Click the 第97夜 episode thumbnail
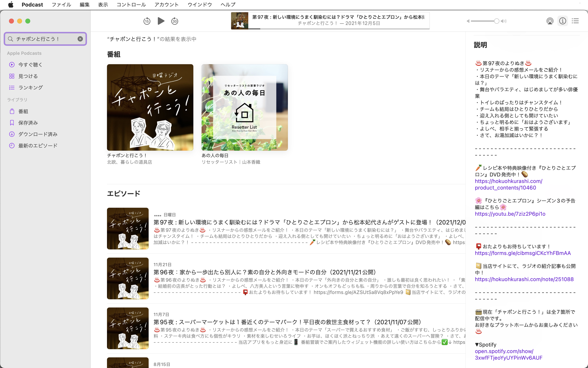588x368 pixels. coord(128,229)
